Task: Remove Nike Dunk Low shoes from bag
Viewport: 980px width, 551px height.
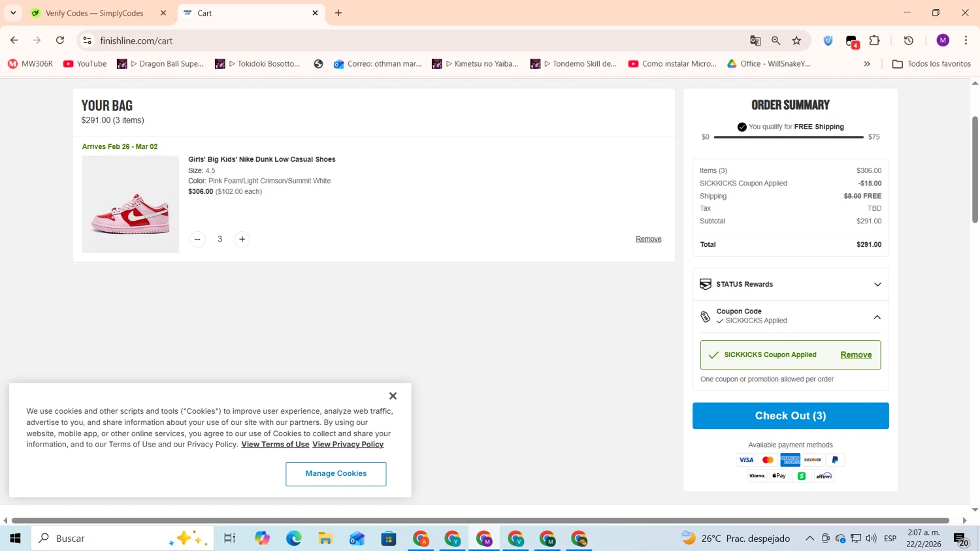Action: (x=648, y=239)
